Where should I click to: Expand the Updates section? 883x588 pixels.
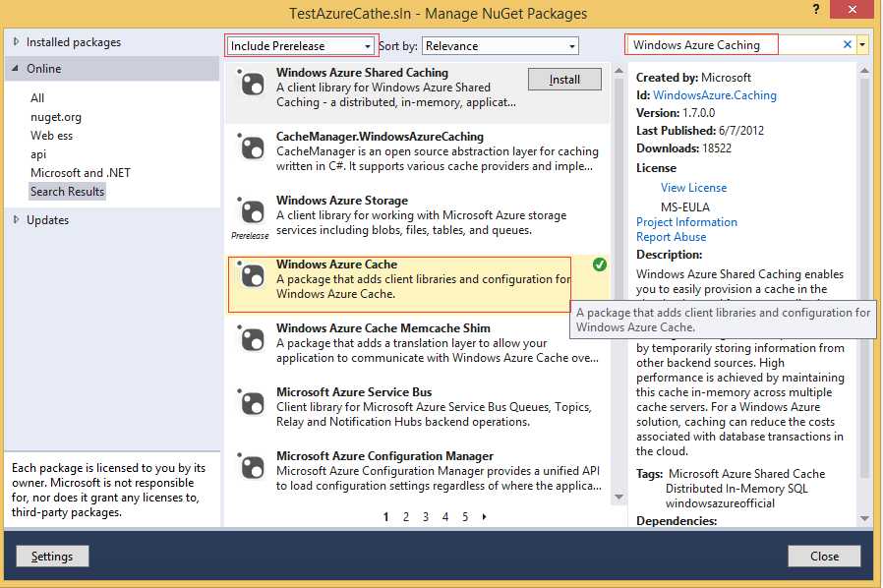16,219
